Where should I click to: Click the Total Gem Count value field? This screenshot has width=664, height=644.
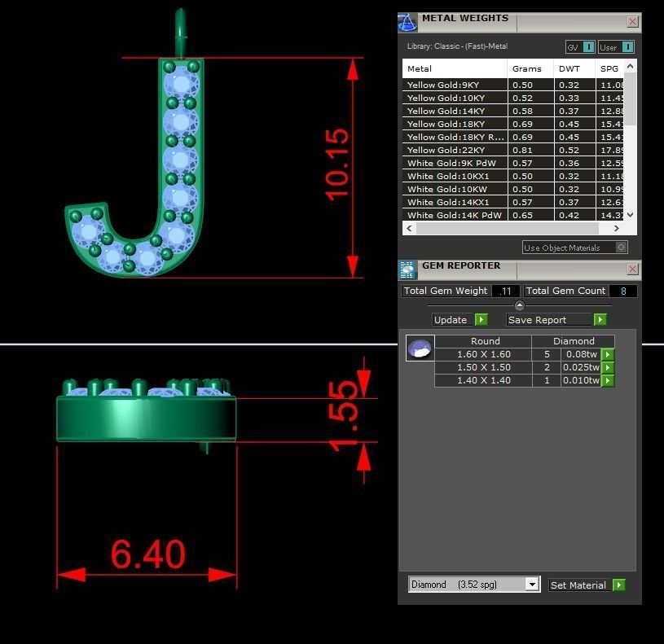pyautogui.click(x=623, y=291)
